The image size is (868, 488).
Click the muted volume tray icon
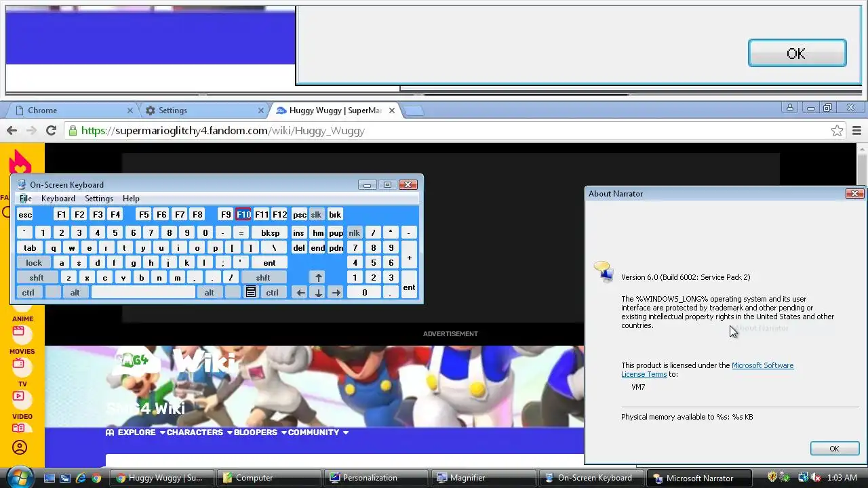(816, 478)
